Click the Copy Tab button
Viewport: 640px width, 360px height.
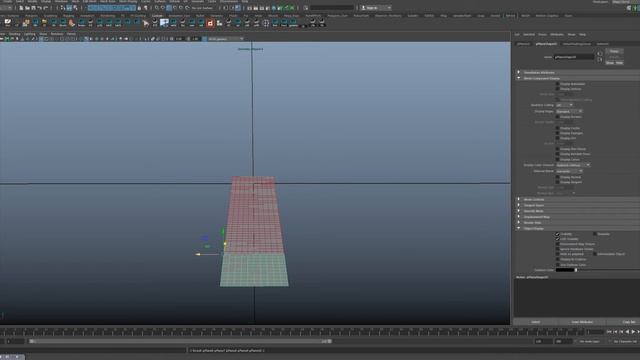(x=629, y=322)
